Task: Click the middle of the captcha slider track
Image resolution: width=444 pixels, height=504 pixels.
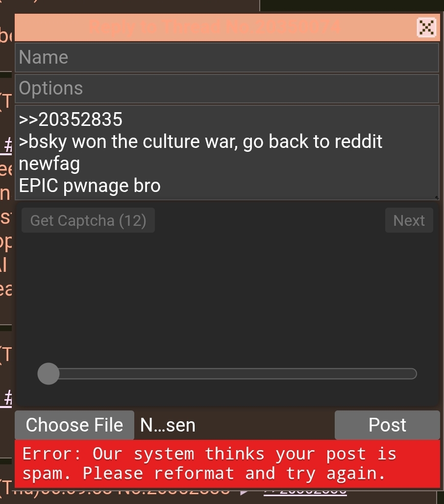Action: tap(227, 374)
